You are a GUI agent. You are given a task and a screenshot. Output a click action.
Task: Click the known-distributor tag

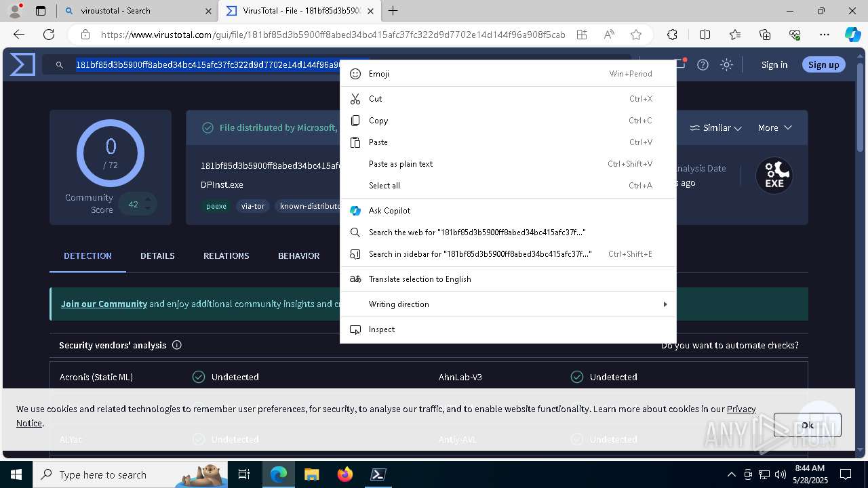pyautogui.click(x=308, y=206)
